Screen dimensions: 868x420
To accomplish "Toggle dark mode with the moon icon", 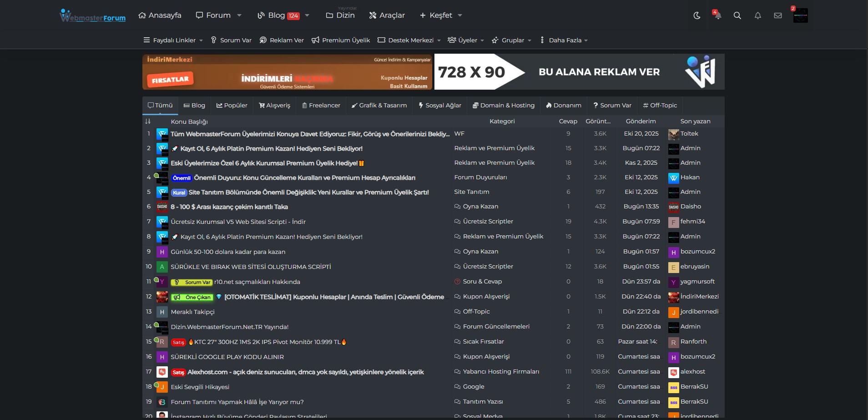I will pyautogui.click(x=696, y=15).
